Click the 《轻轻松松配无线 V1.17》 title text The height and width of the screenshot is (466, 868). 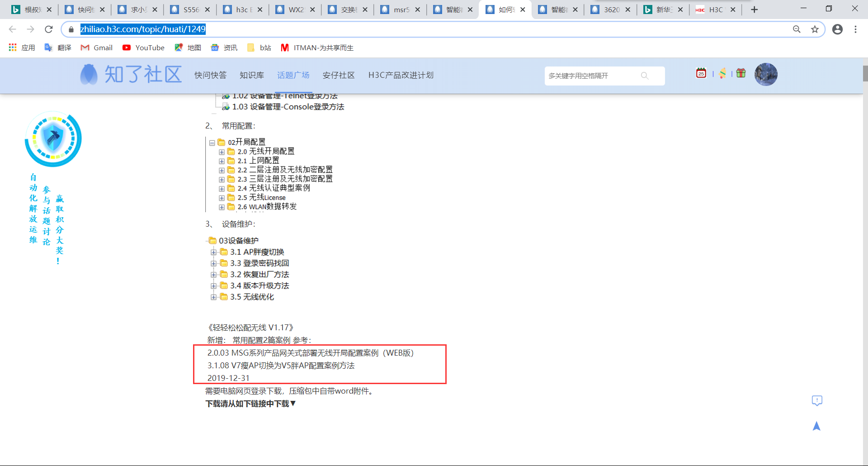tap(251, 328)
